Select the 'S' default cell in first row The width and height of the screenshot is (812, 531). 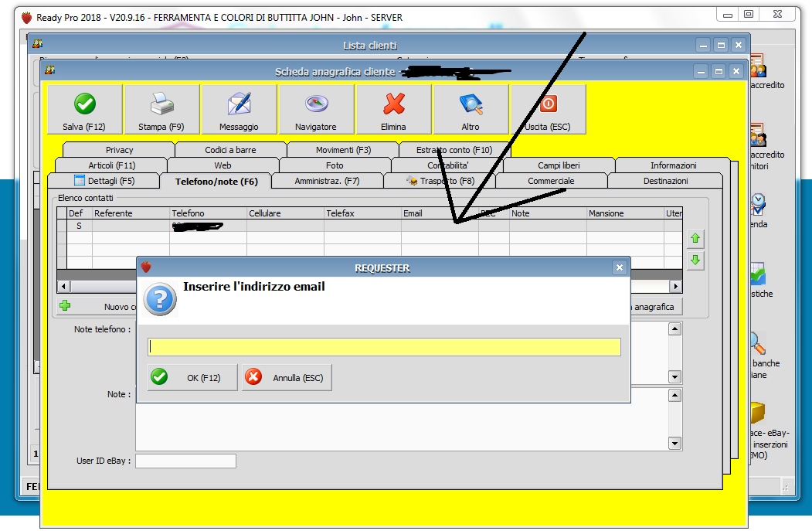click(x=80, y=226)
